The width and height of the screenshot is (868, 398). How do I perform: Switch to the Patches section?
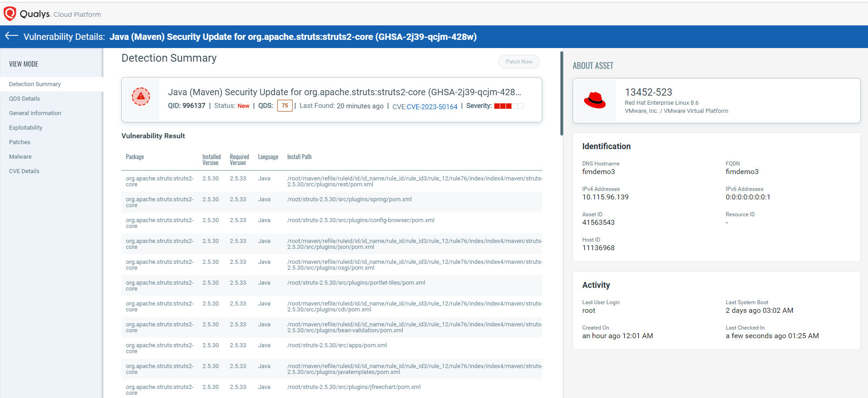[19, 142]
